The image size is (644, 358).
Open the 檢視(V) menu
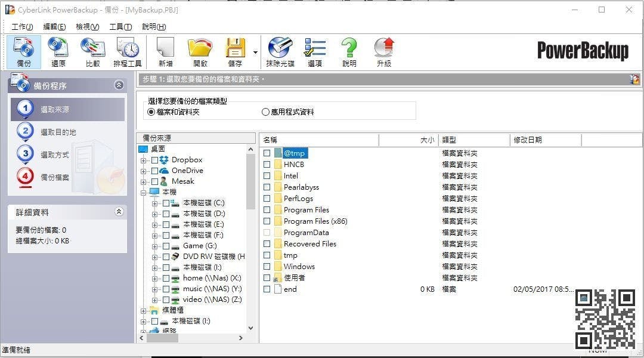click(88, 27)
